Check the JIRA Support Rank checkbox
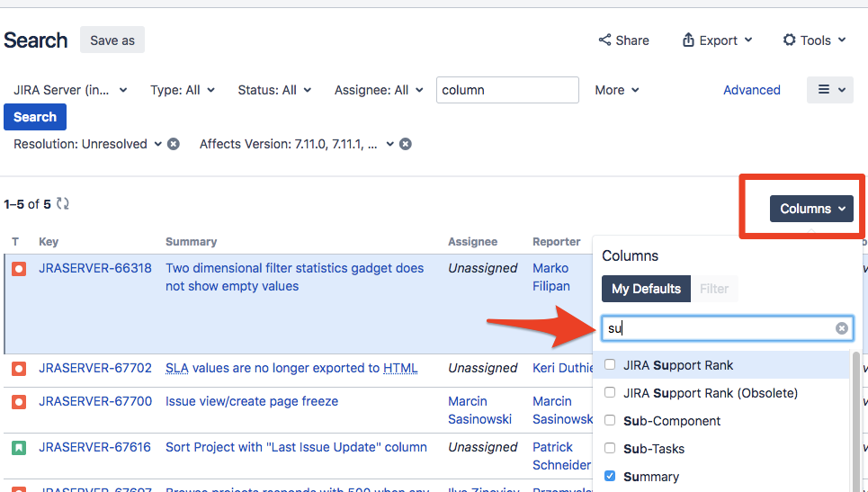The height and width of the screenshot is (492, 868). coord(610,364)
